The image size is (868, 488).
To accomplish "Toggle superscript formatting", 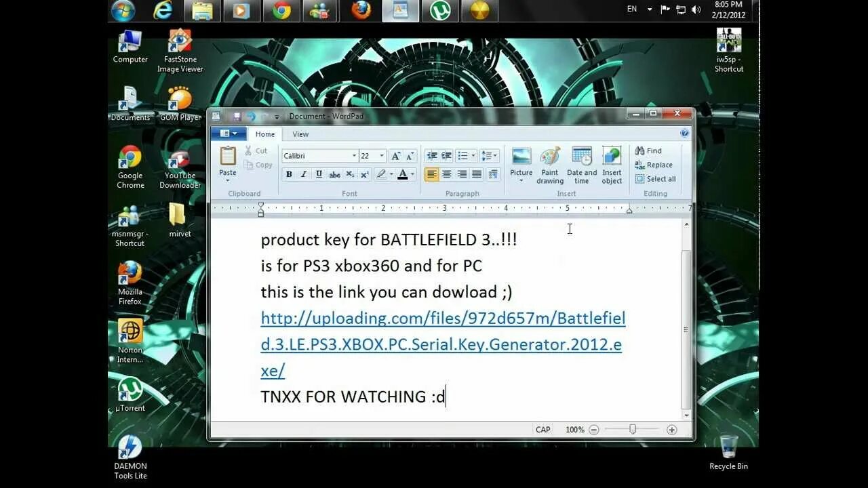I will pos(365,174).
